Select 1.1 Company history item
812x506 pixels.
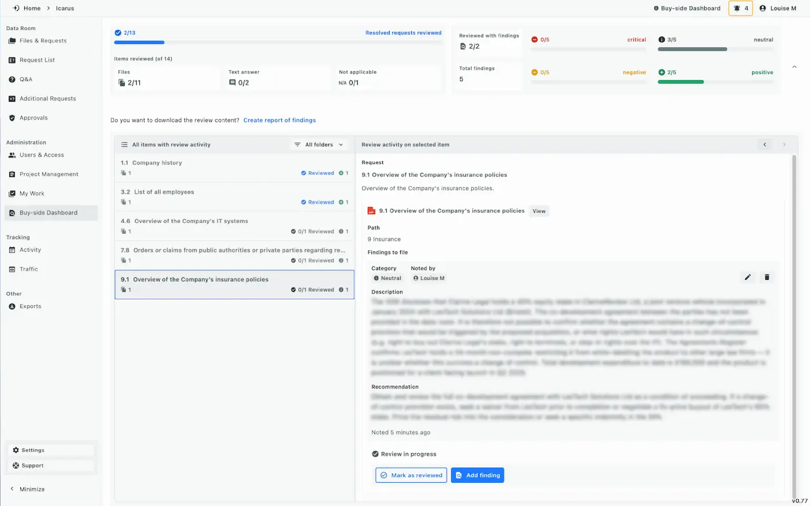[x=234, y=168]
